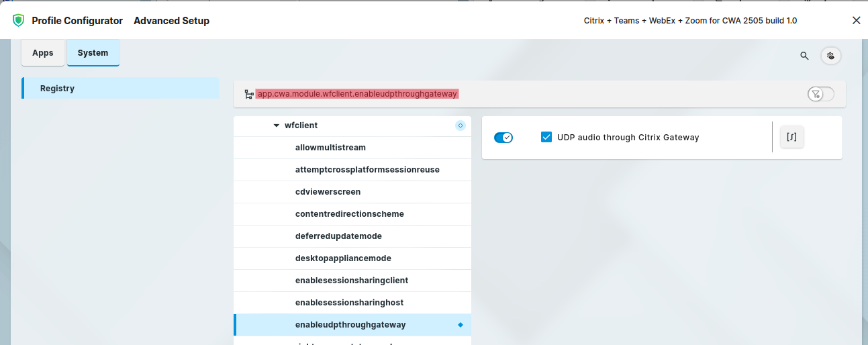868x345 pixels.
Task: Select desktopappliancemode registry key
Action: tap(343, 258)
